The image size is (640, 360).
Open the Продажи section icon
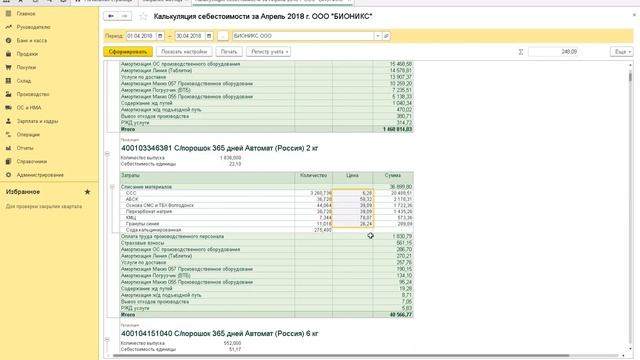[x=8, y=54]
